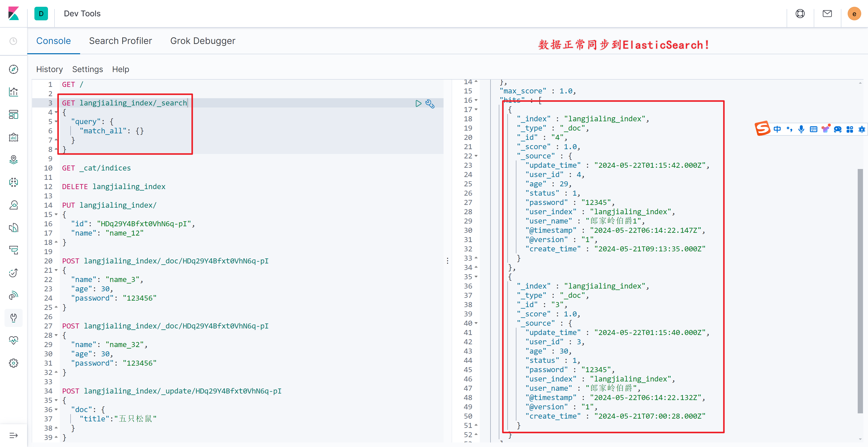Open Uptime icon in sidebar
The image size is (868, 447).
[x=14, y=273]
